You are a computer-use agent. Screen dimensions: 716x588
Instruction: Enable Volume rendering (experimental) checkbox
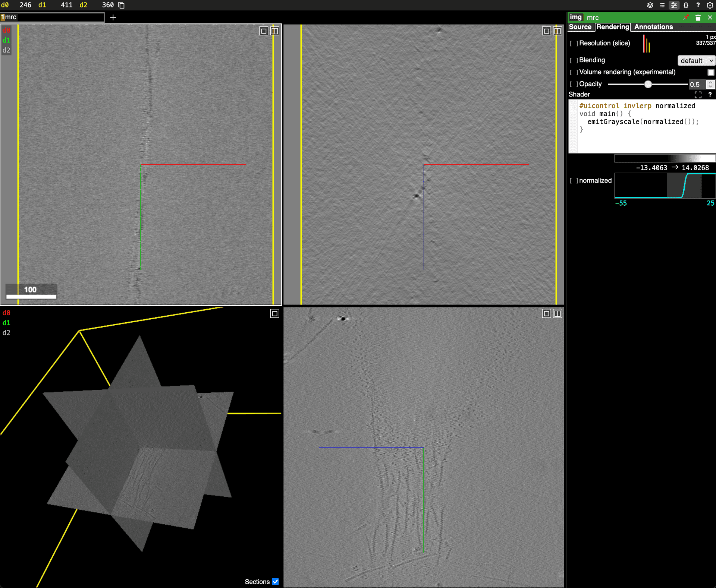tap(711, 72)
